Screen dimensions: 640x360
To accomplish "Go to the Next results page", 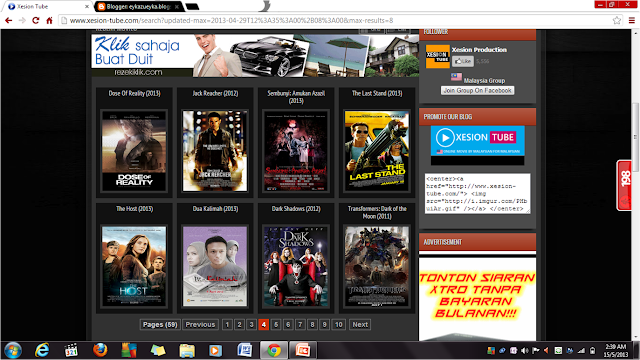I will point(360,324).
